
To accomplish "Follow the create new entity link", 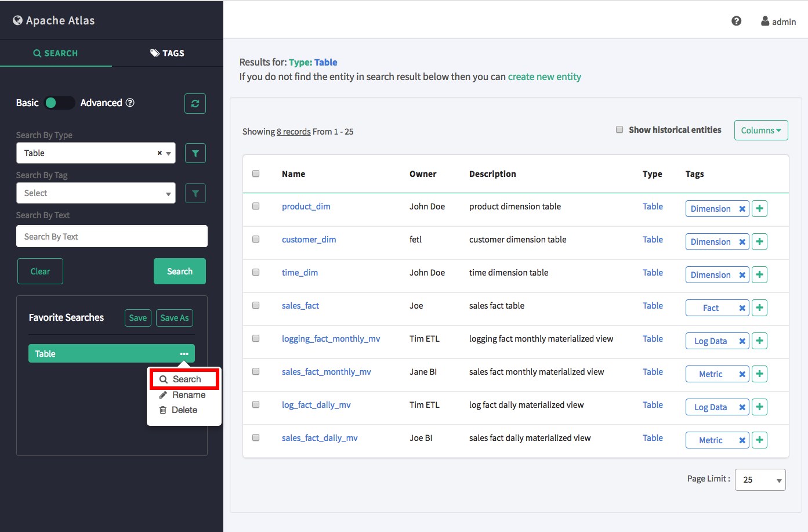I will (x=544, y=77).
